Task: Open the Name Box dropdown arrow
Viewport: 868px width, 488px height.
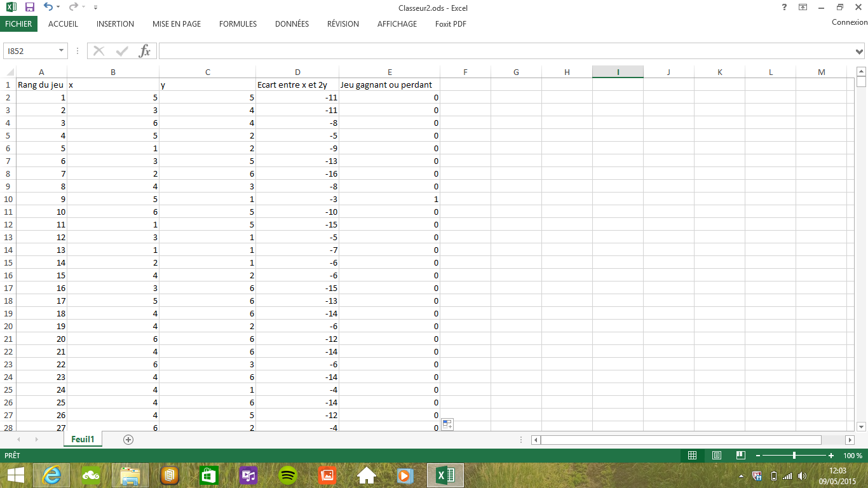Action: coord(62,51)
